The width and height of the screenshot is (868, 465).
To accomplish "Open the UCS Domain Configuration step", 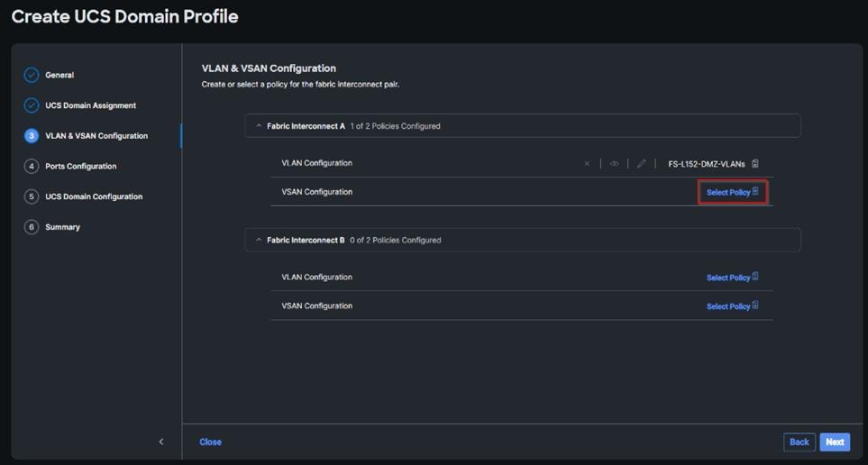I will 94,196.
